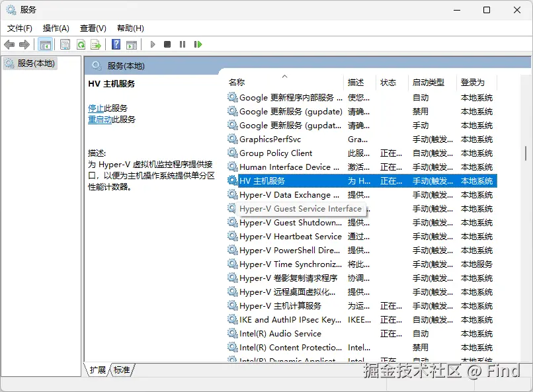
Task: Click gear icon of Hyper-V Heartbeat Service
Action: 233,237
